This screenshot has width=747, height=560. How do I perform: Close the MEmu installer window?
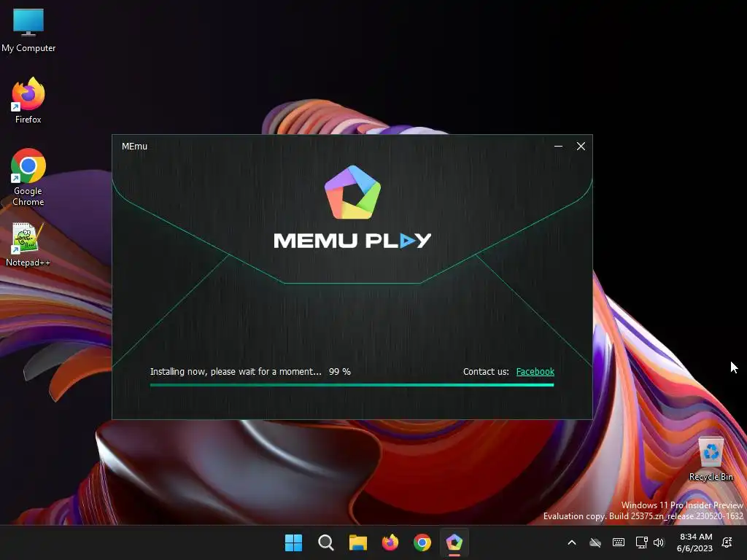pos(581,146)
